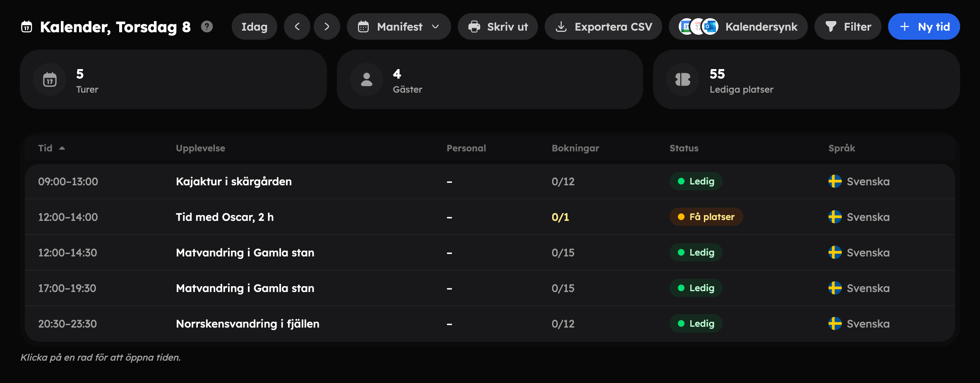The width and height of the screenshot is (980, 383).
Task: Click the Idag button
Action: [255, 26]
